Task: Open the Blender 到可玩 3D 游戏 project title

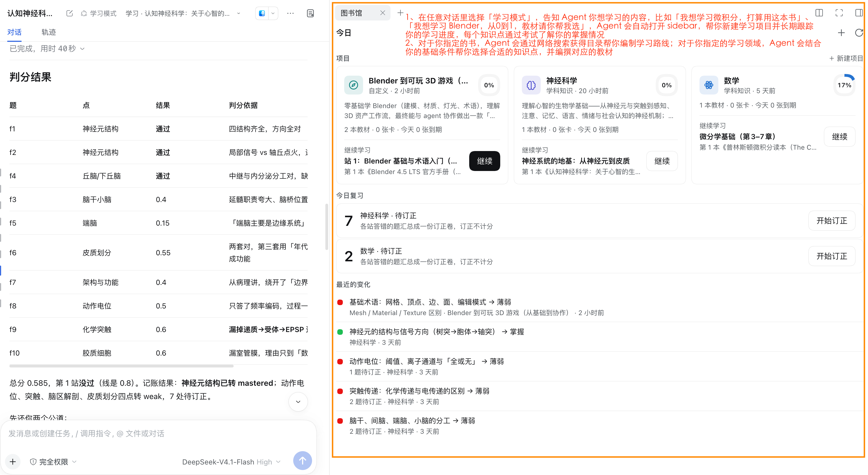Action: (x=418, y=81)
